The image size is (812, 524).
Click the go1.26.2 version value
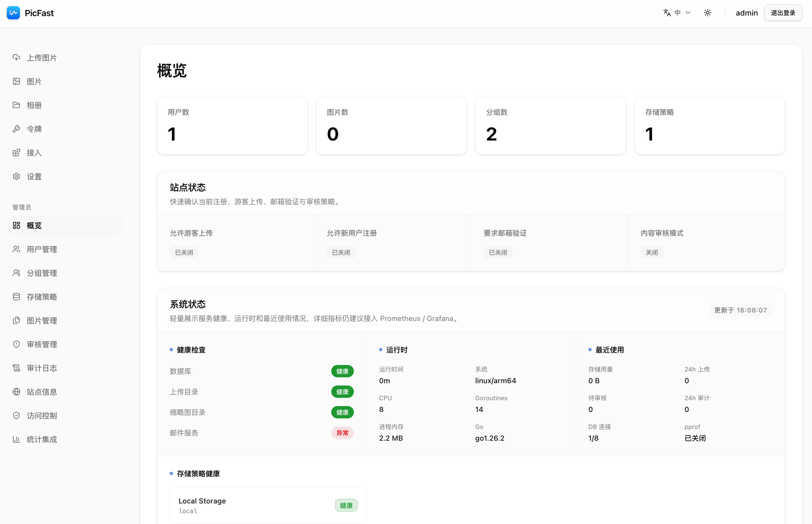(x=490, y=438)
